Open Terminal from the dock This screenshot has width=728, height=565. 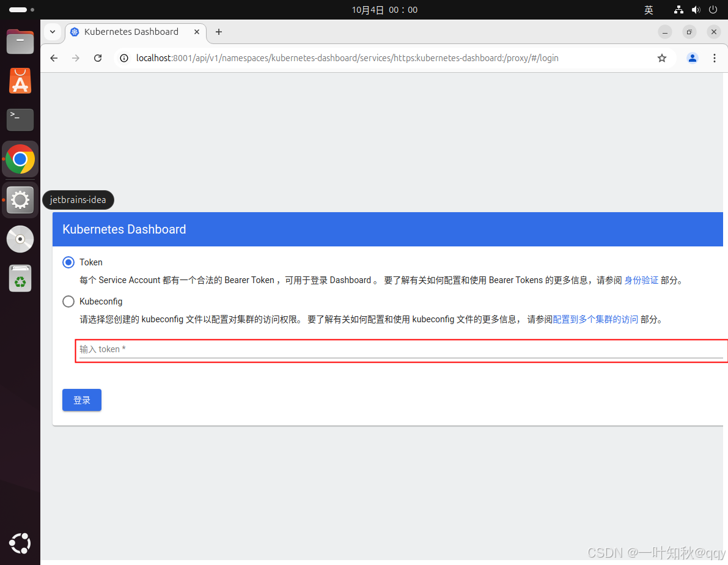click(20, 120)
